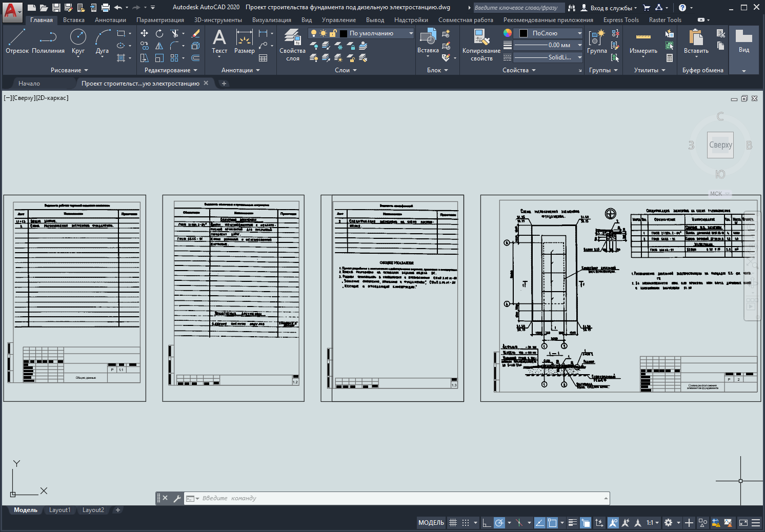The width and height of the screenshot is (765, 532).
Task: Click the Trim scissors tool
Action: pos(175,33)
